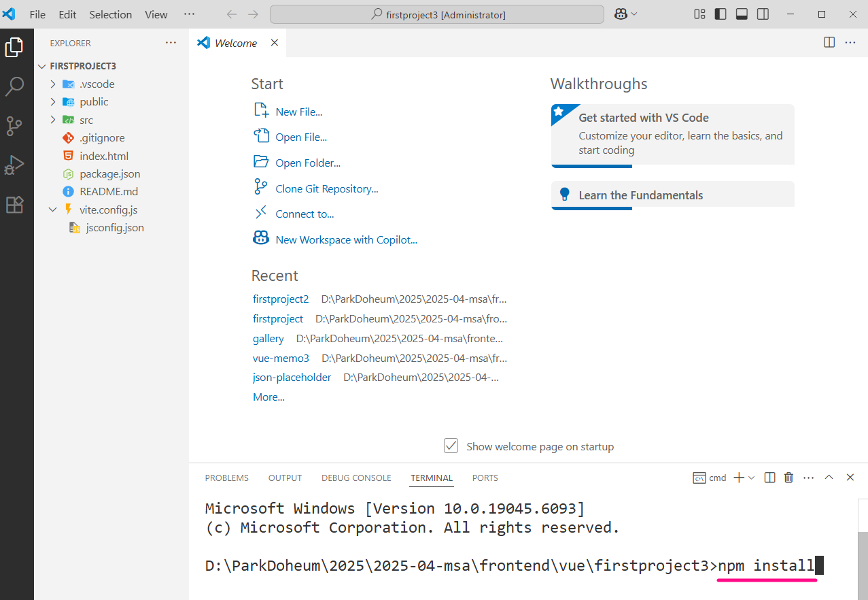This screenshot has width=868, height=600.
Task: Open the terminal launch profile dropdown
Action: [x=751, y=478]
